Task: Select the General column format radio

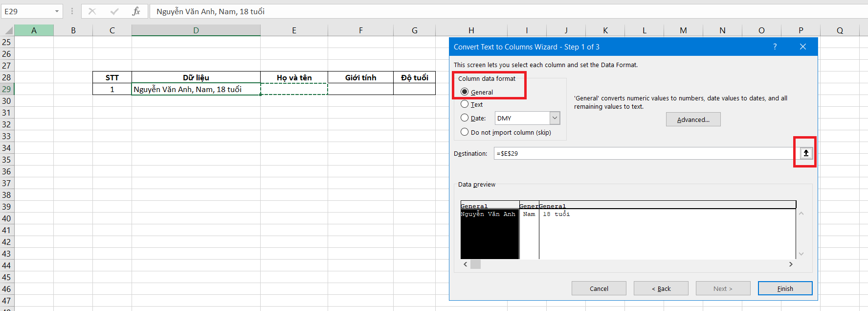Action: point(465,92)
